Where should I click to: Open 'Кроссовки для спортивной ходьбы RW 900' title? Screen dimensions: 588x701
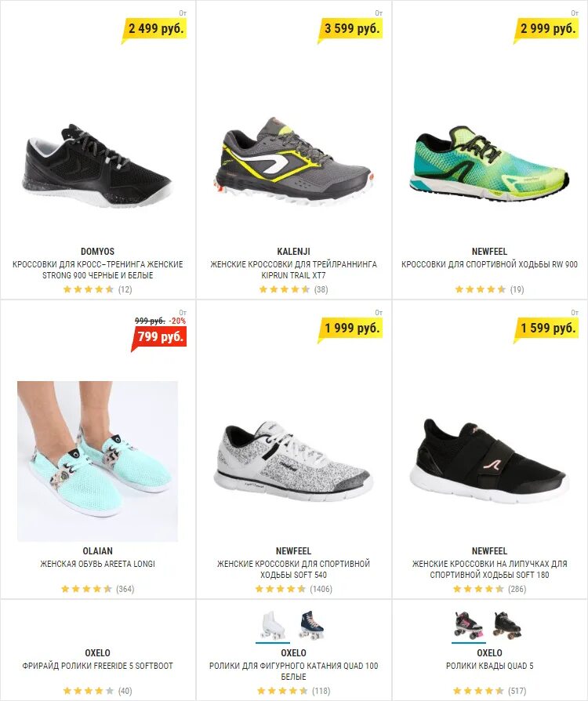pyautogui.click(x=489, y=264)
